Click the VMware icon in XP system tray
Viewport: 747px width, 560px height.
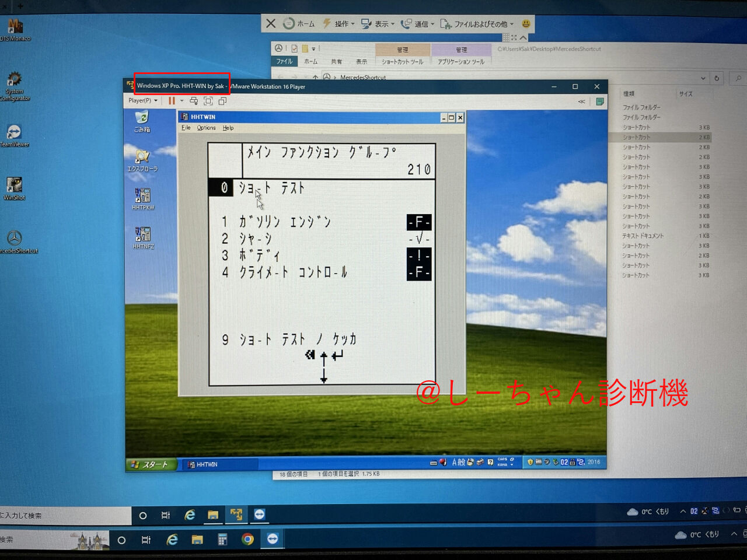(538, 461)
